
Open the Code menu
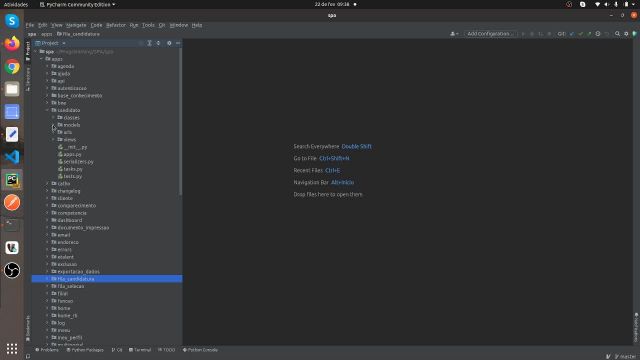tap(96, 25)
